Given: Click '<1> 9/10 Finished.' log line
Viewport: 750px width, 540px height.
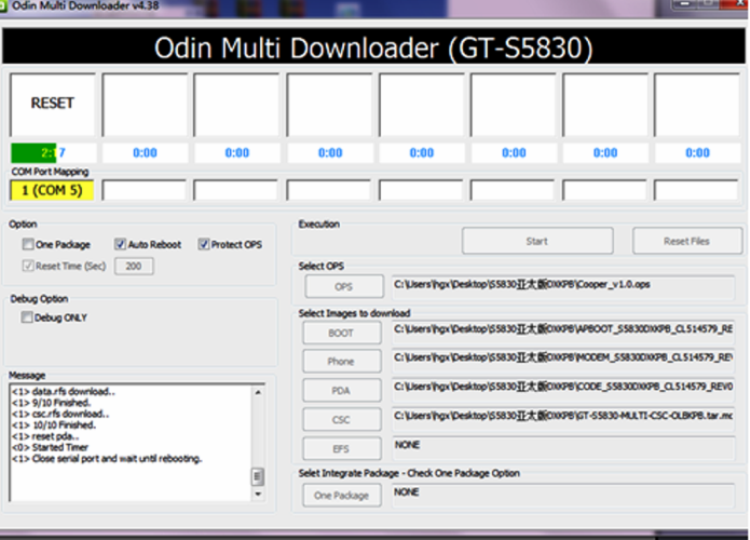Looking at the screenshot, I should point(51,402).
